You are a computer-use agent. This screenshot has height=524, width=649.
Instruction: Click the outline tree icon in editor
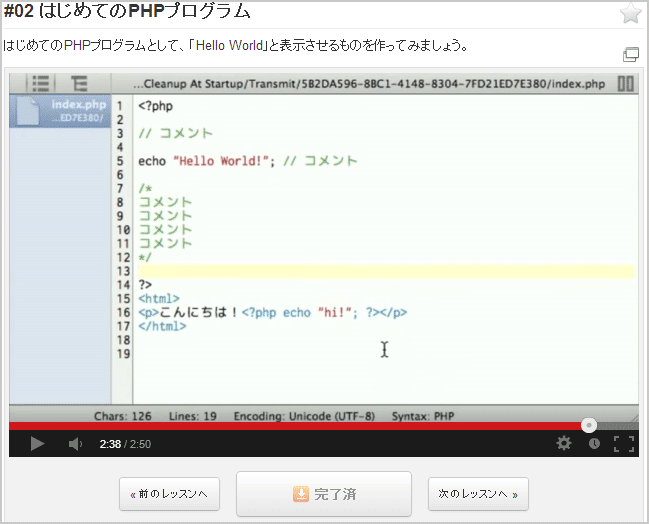(79, 84)
